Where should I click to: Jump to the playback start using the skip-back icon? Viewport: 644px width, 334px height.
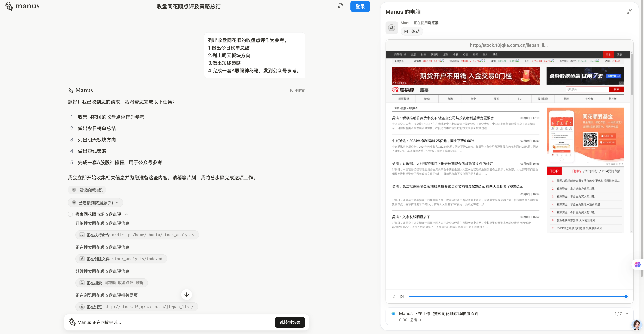393,297
